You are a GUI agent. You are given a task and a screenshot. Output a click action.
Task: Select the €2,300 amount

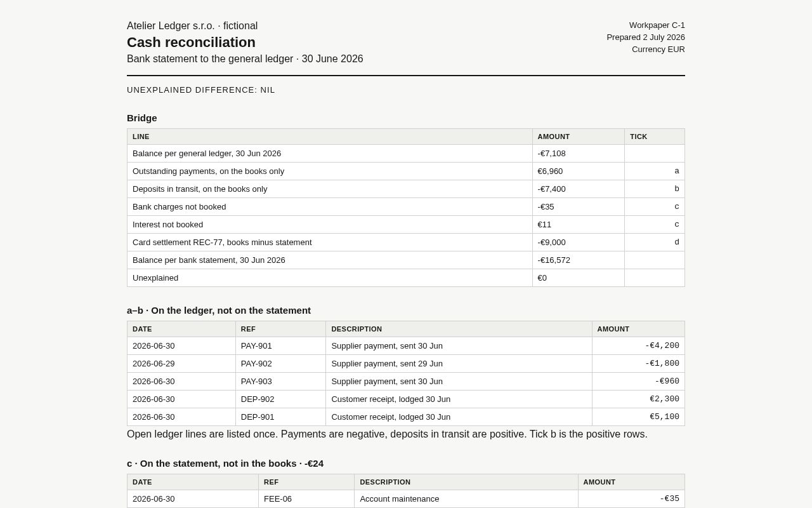665,399
